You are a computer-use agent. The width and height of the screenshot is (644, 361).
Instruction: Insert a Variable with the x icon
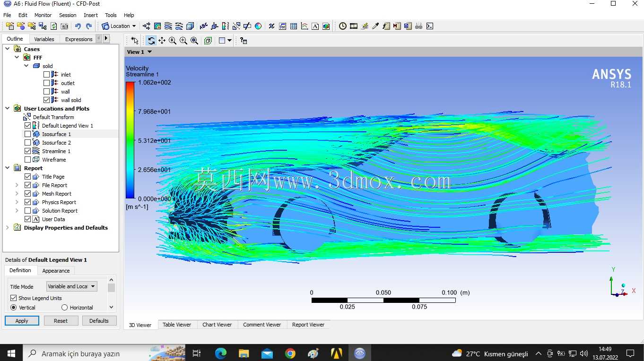271,26
